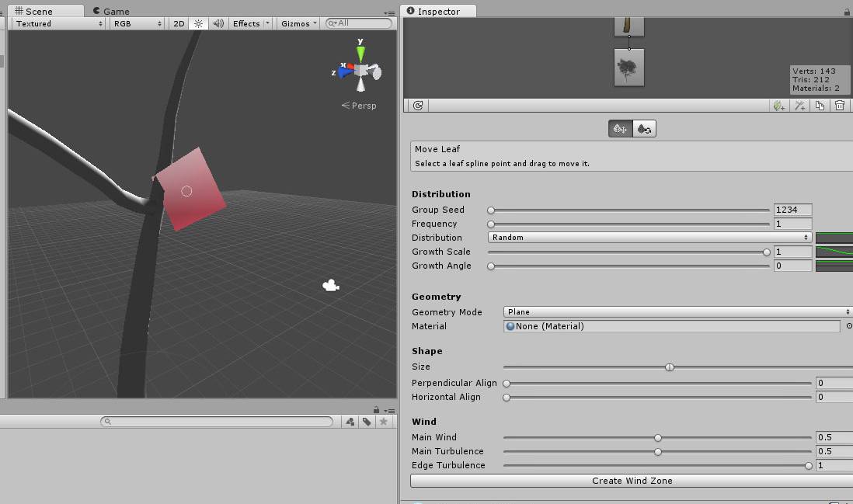Image resolution: width=853 pixels, height=504 pixels.
Task: Toggle 2D scene view mode
Action: coord(179,23)
